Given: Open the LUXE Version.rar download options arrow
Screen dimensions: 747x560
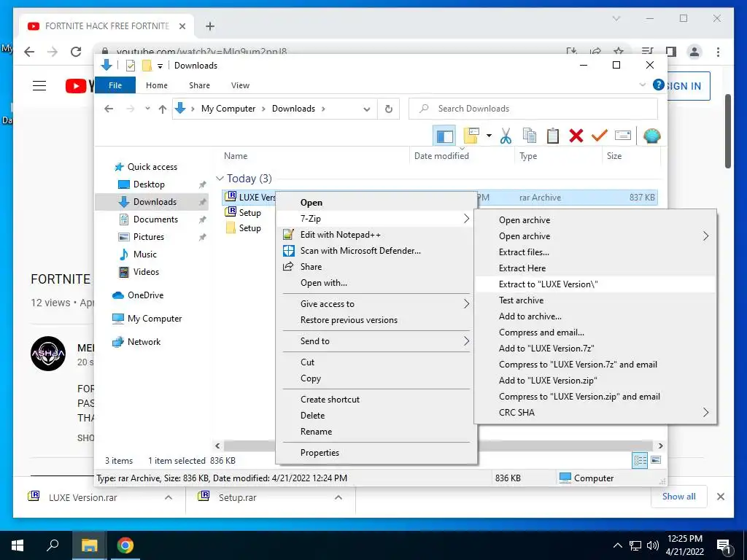Looking at the screenshot, I should 169,497.
